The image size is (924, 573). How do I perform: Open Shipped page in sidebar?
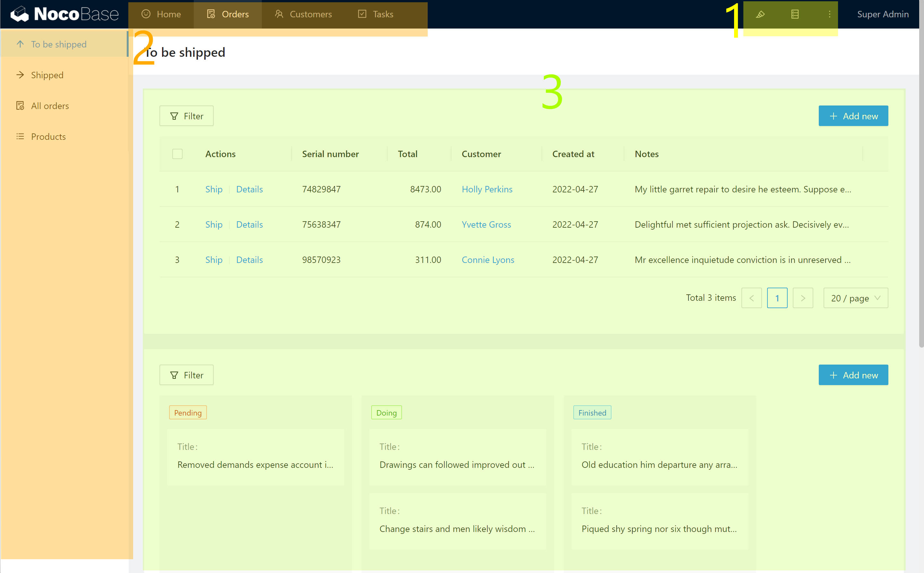pos(47,75)
